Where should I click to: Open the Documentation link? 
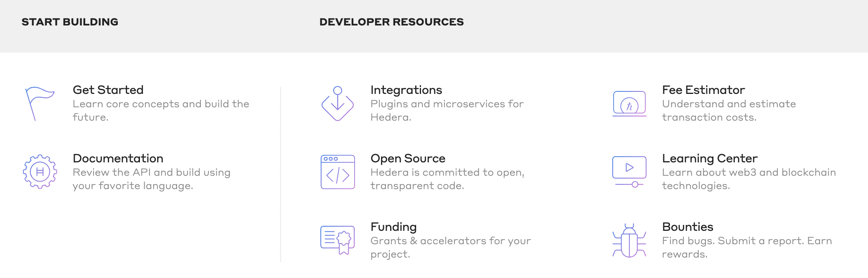[118, 158]
